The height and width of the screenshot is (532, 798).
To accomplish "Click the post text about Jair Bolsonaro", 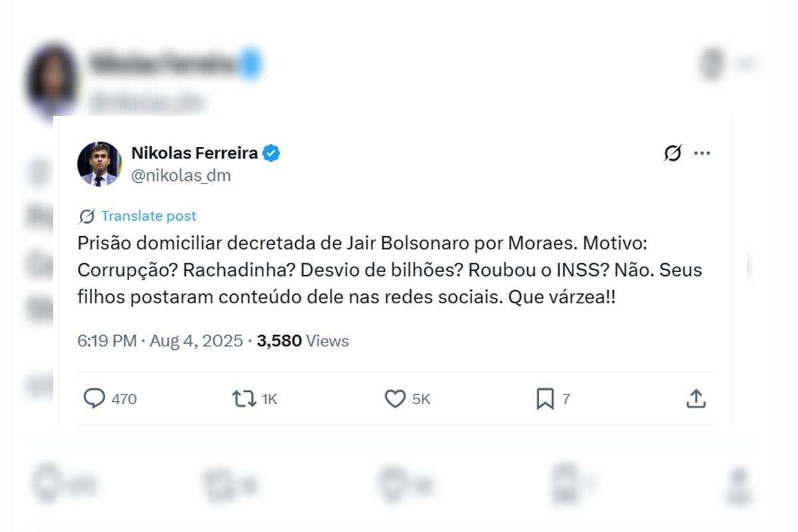I will coord(390,271).
